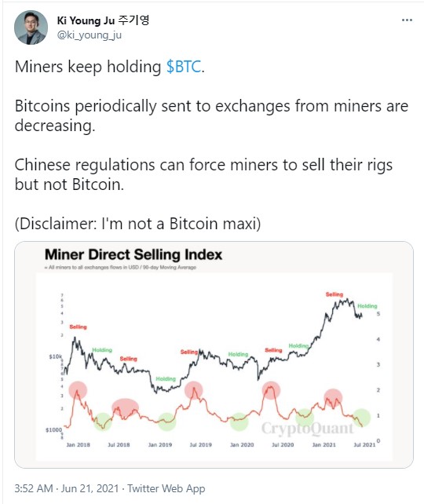
Task: Click the 3:52 AM · Jun 21, 2021 timestamp
Action: 67,488
